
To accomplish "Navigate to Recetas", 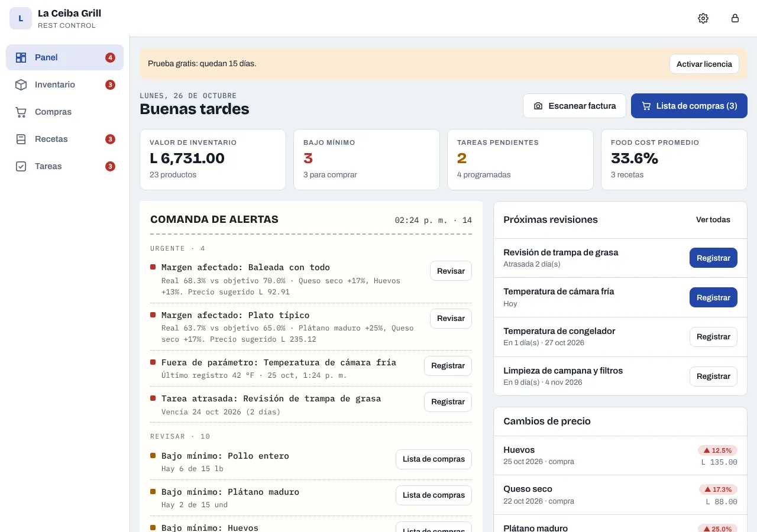I will tap(65, 139).
